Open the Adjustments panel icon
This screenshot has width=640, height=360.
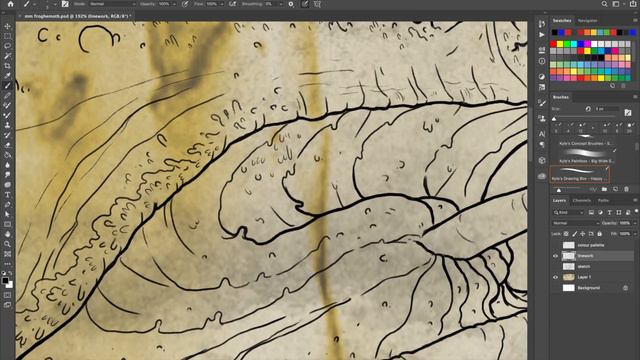542,76
